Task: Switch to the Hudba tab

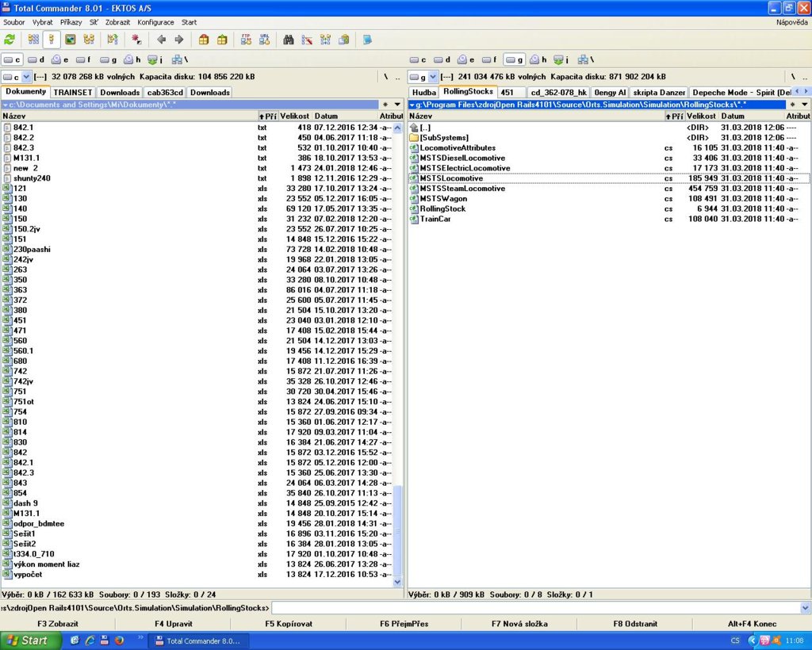Action: click(x=423, y=92)
